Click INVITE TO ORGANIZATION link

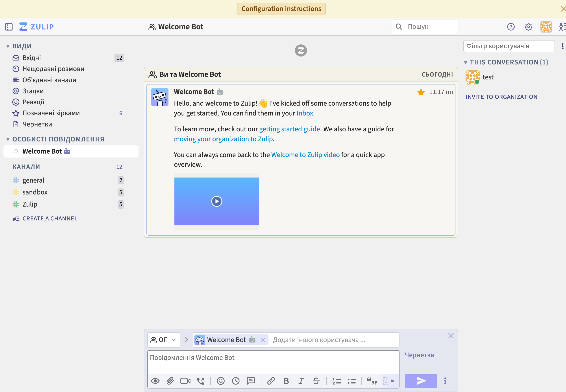click(501, 97)
